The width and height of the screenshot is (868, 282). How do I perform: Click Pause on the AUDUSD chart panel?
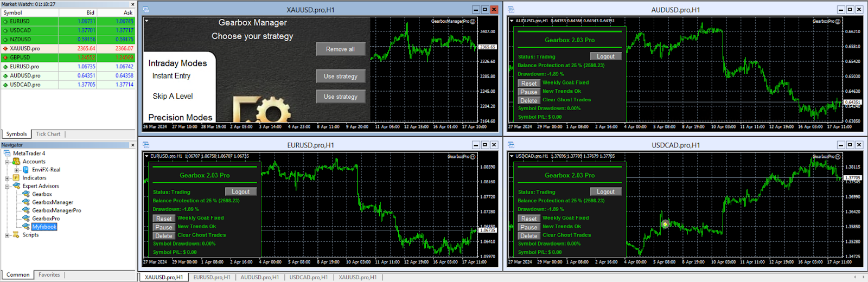[x=529, y=92]
